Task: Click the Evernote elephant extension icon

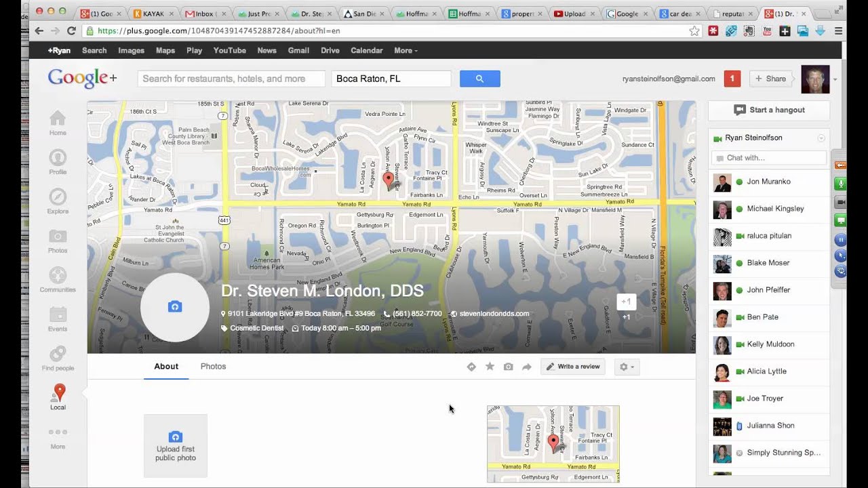Action: [749, 30]
